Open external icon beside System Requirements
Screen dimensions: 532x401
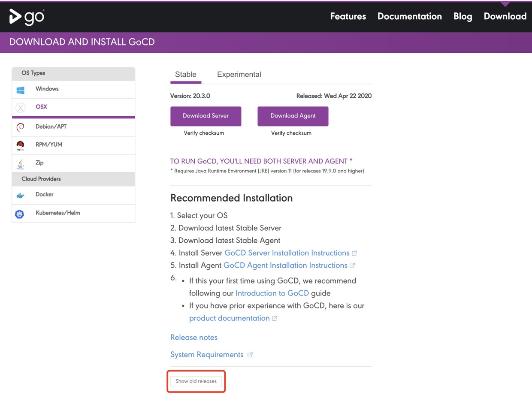(x=250, y=355)
